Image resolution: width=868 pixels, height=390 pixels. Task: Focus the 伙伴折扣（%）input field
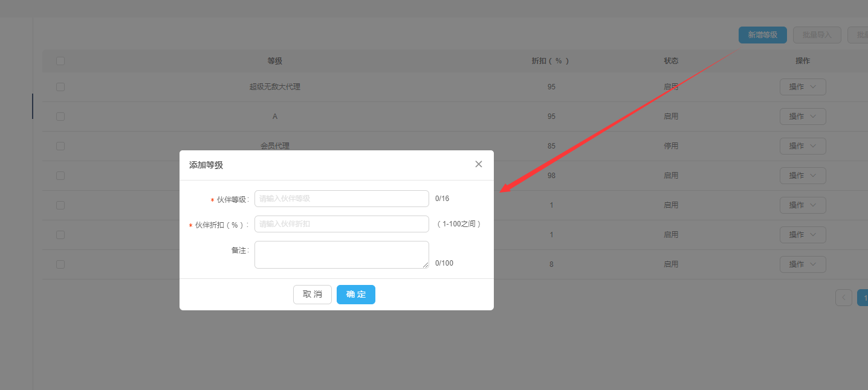[342, 224]
